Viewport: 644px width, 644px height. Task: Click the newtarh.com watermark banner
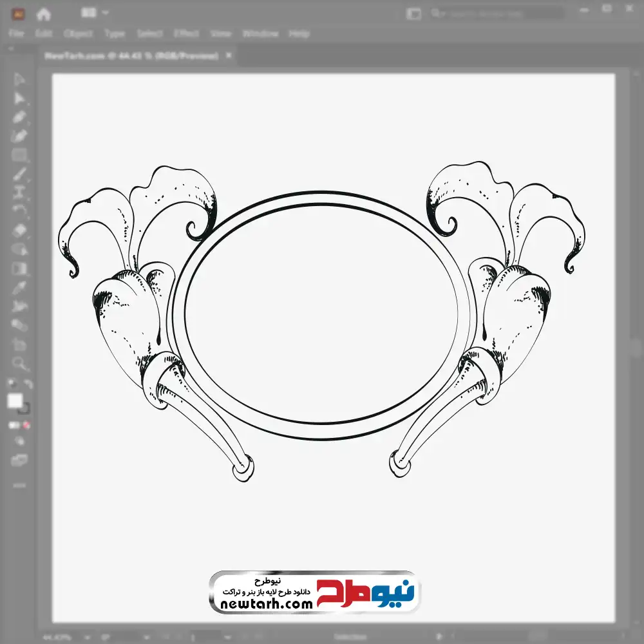click(x=314, y=592)
